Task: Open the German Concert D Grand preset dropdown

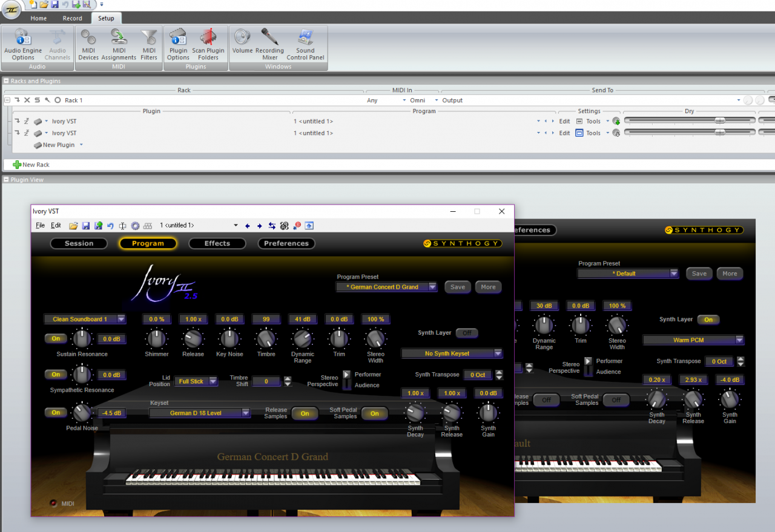Action: pyautogui.click(x=387, y=287)
